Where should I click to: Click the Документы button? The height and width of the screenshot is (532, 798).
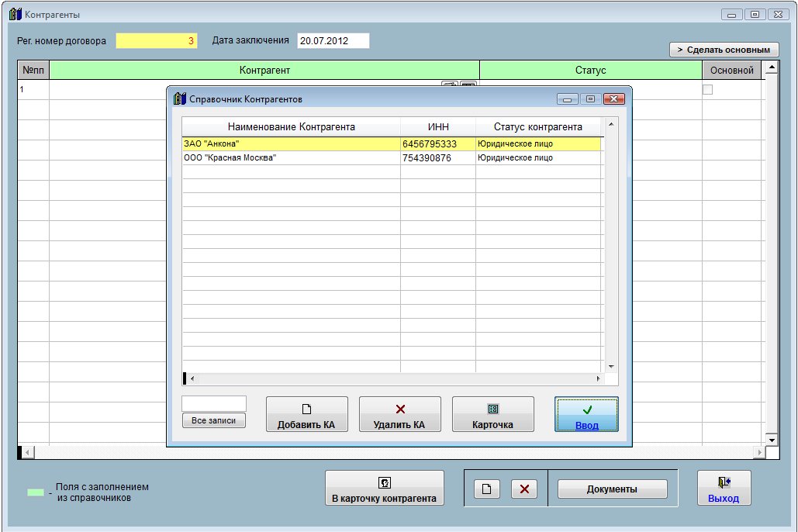click(612, 489)
